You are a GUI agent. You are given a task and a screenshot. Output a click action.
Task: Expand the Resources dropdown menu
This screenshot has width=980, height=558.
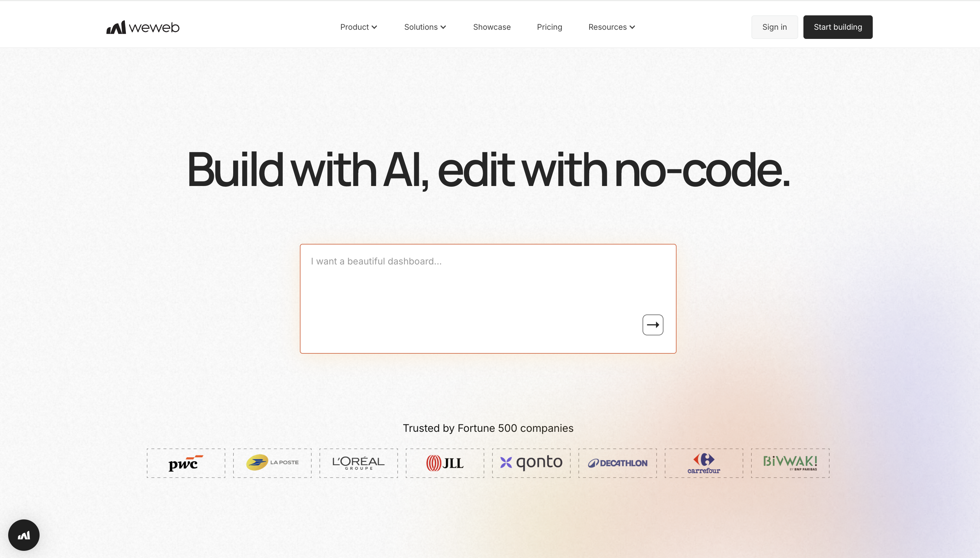pyautogui.click(x=612, y=27)
